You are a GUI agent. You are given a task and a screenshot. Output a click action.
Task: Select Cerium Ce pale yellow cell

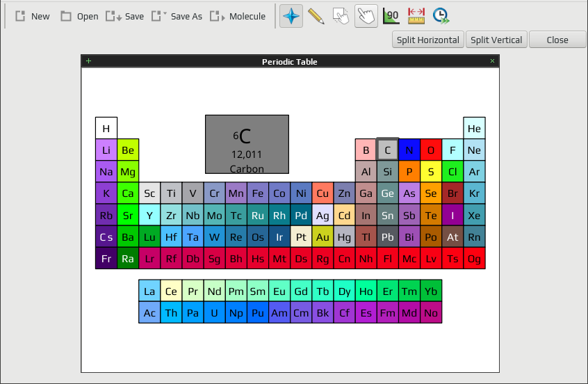pos(171,291)
